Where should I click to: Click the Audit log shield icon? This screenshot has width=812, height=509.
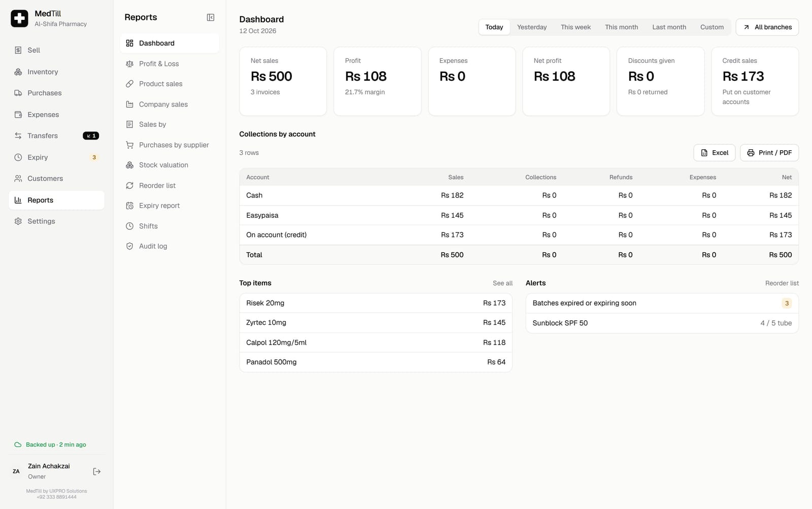pyautogui.click(x=129, y=246)
